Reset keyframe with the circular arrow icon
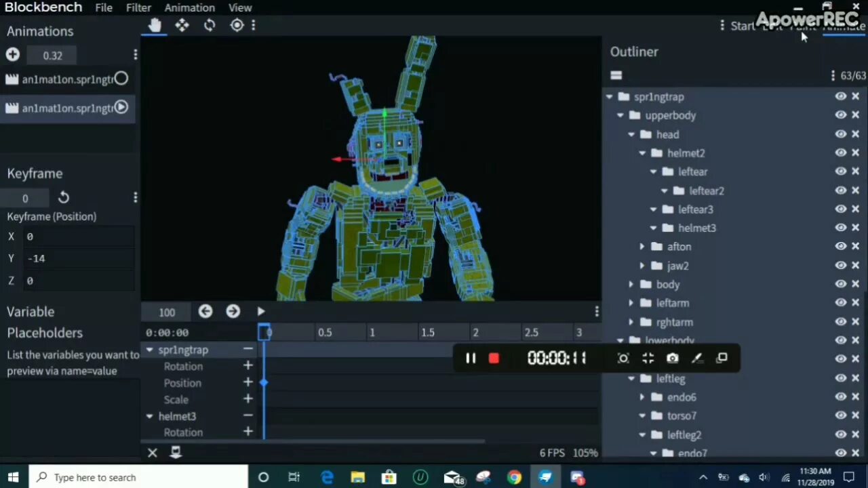 (64, 197)
